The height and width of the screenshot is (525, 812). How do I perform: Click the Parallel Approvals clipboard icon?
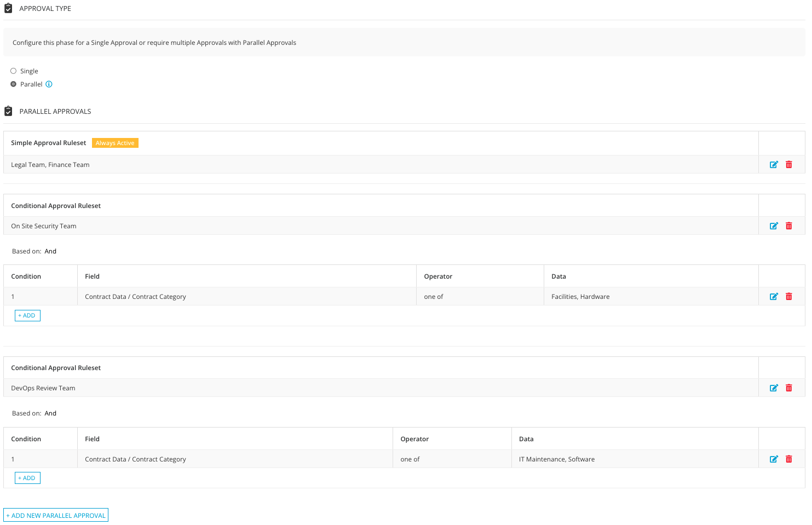pos(8,111)
